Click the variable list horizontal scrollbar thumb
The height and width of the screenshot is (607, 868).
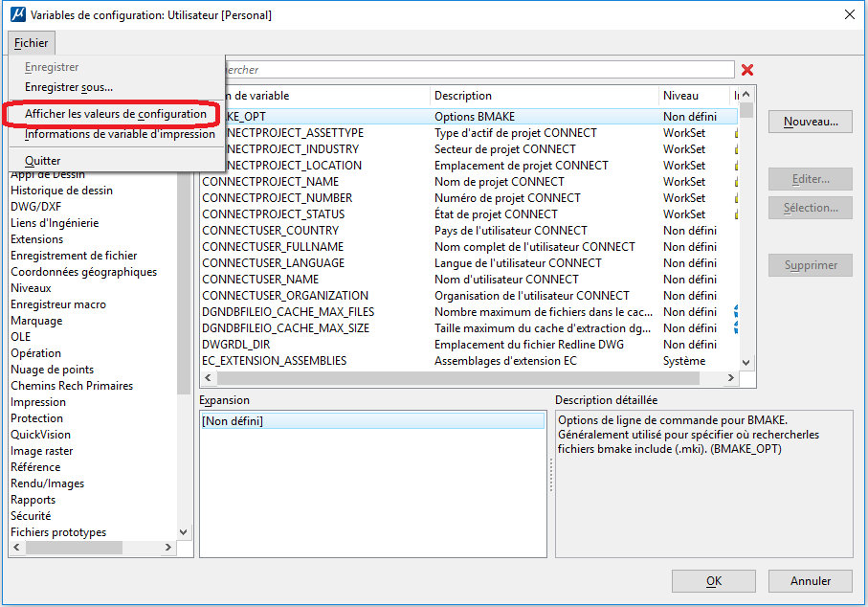click(458, 378)
